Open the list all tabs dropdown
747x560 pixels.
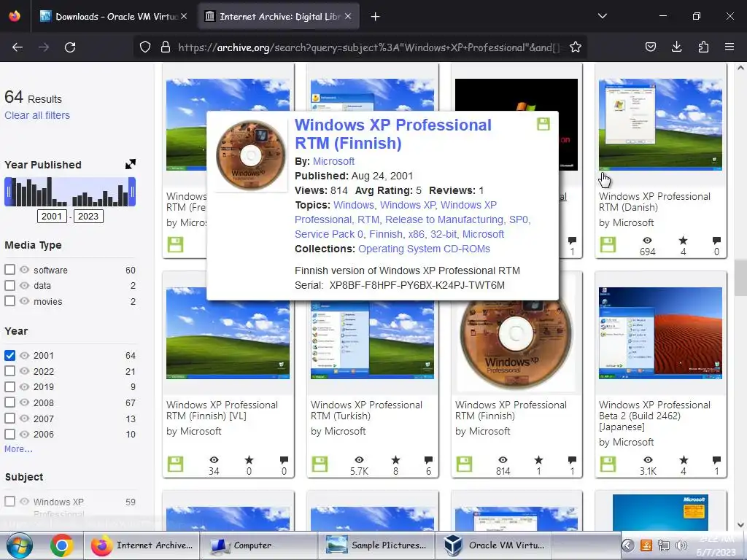click(x=602, y=16)
